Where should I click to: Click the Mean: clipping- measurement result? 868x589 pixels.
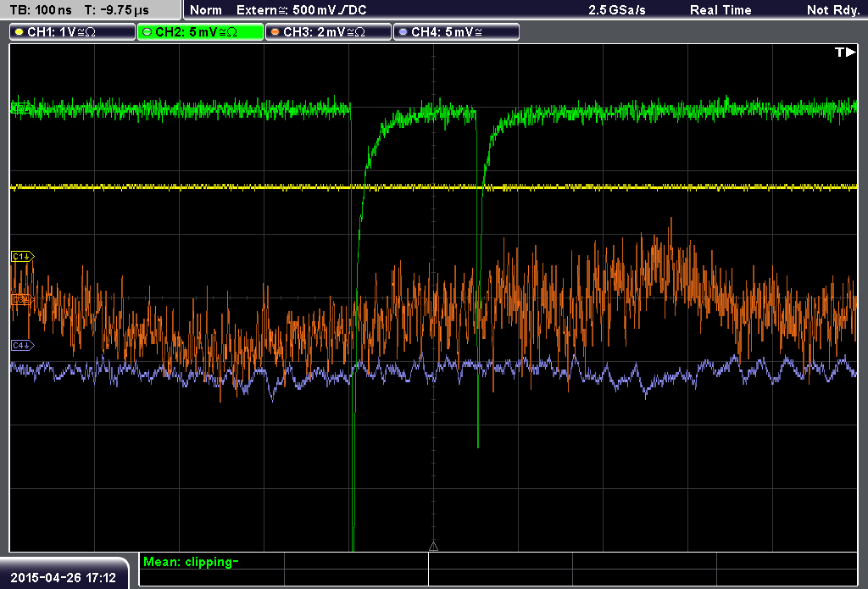tap(191, 562)
